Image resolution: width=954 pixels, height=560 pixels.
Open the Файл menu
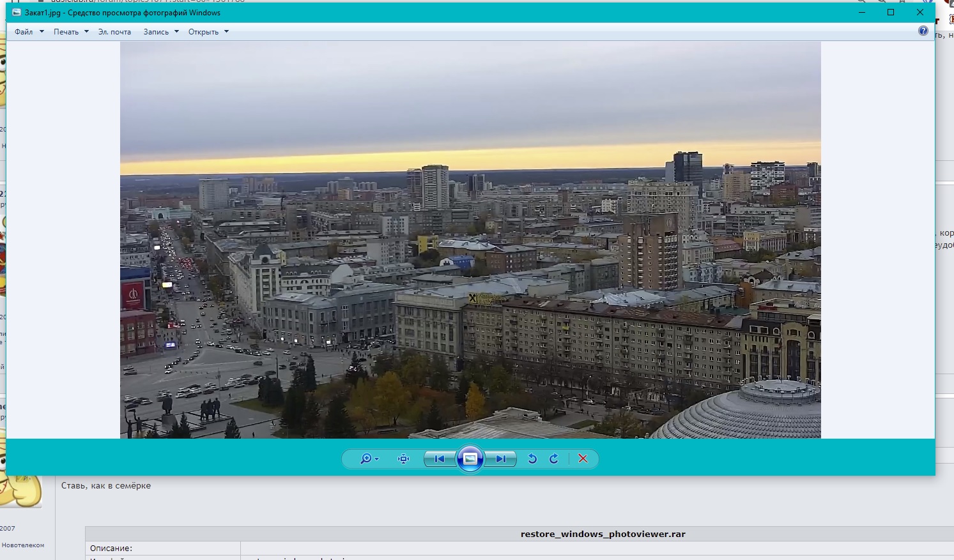[24, 32]
